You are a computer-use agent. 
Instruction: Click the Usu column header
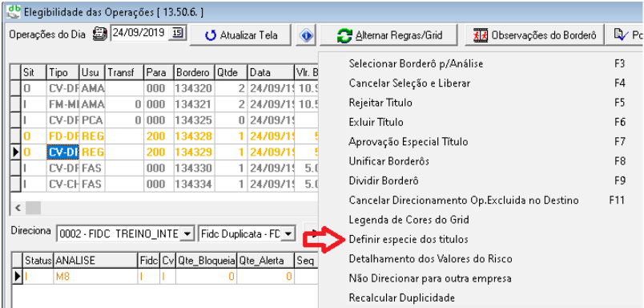(x=92, y=72)
